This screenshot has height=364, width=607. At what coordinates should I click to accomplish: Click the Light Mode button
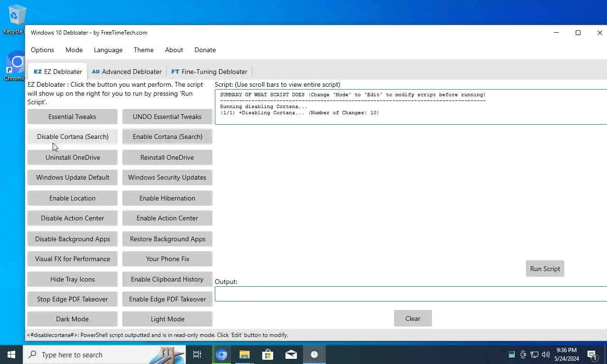click(x=167, y=319)
